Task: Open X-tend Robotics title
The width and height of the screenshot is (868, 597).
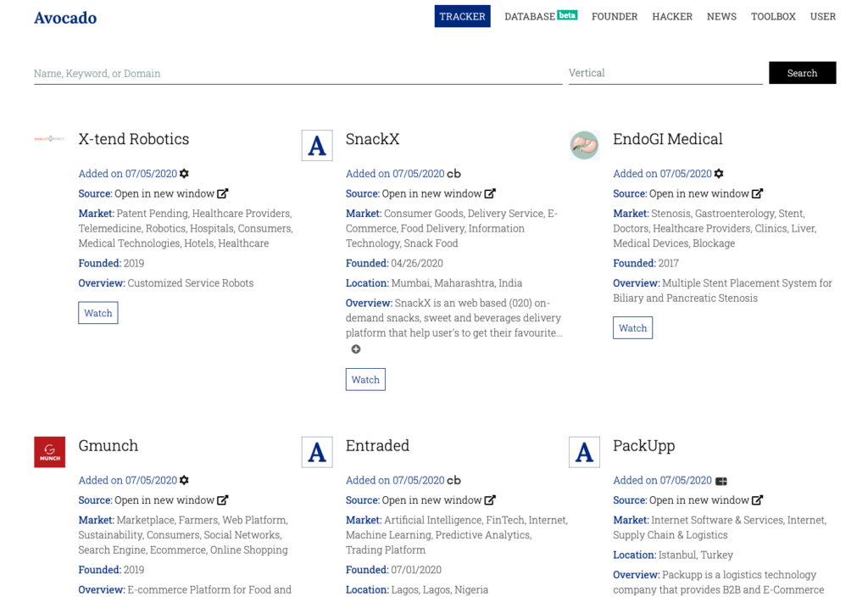Action: pos(133,139)
